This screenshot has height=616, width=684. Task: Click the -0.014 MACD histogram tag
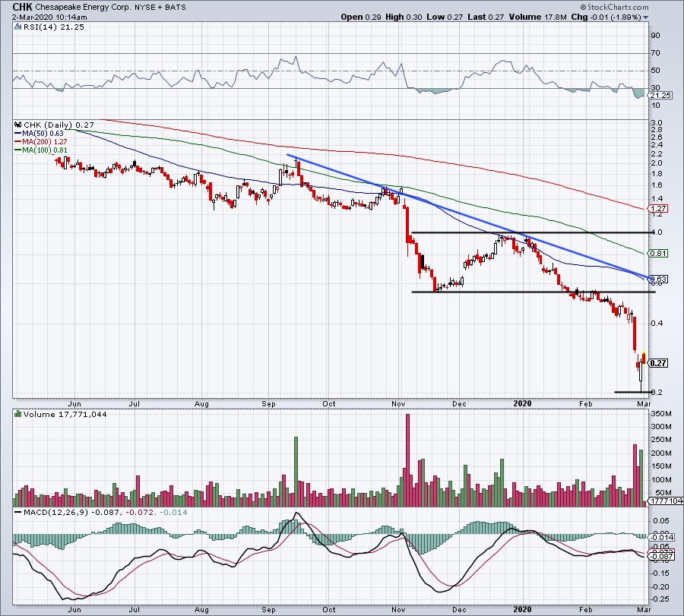point(662,538)
